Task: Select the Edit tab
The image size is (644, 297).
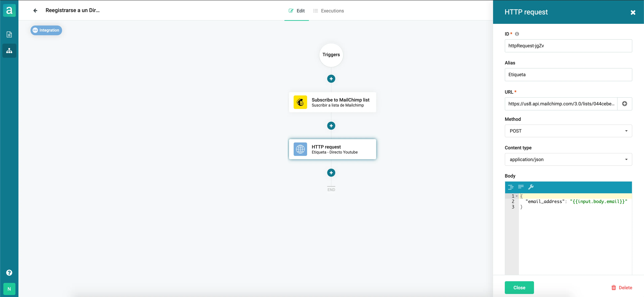Action: pos(297,11)
